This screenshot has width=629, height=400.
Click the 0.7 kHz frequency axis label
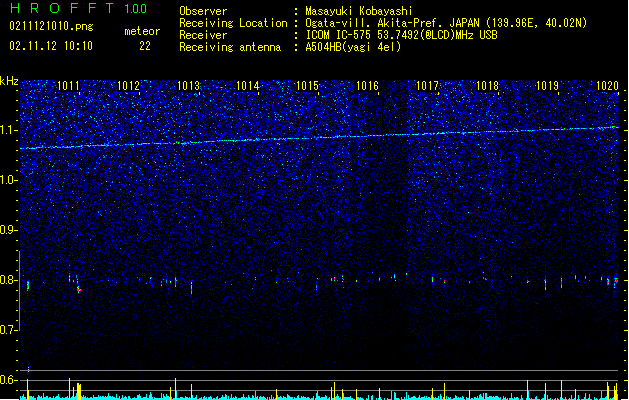click(x=9, y=330)
